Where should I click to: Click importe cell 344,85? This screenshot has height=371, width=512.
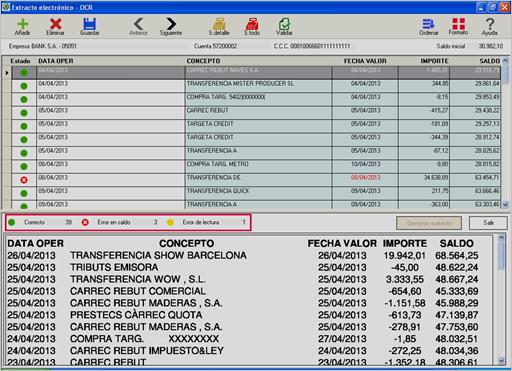pos(424,86)
